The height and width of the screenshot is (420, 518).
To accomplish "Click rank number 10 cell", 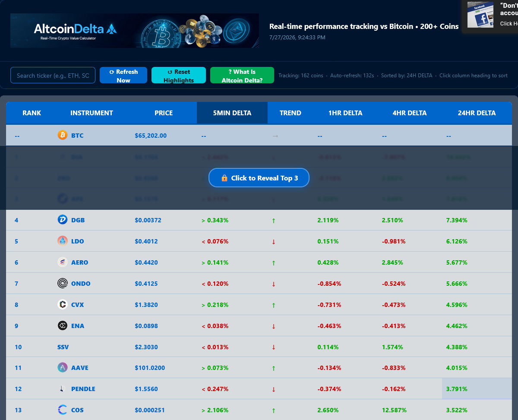I will coord(18,347).
